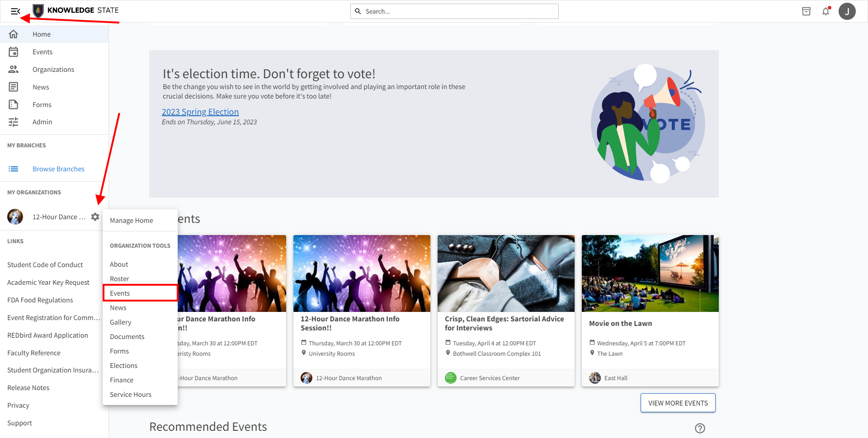Open Organizations in the sidebar
This screenshot has height=438, width=868.
tap(54, 69)
